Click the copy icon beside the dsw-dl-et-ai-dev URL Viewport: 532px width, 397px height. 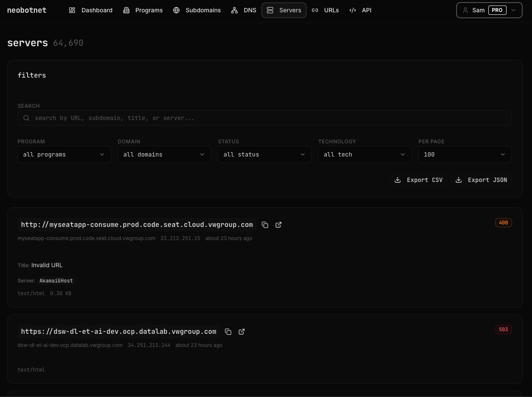[x=228, y=332]
